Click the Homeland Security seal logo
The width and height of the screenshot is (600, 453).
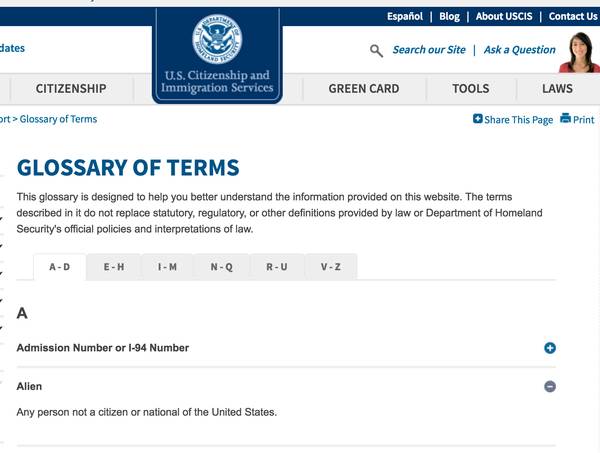click(217, 39)
